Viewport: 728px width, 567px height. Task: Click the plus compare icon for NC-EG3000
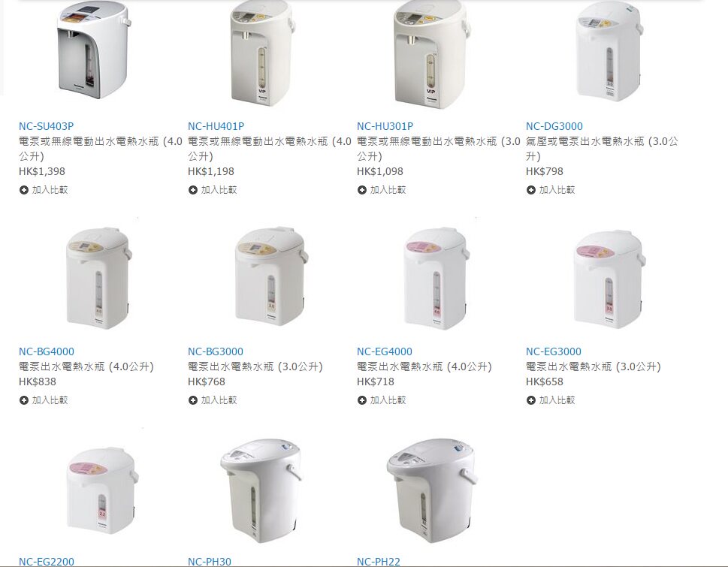click(530, 400)
